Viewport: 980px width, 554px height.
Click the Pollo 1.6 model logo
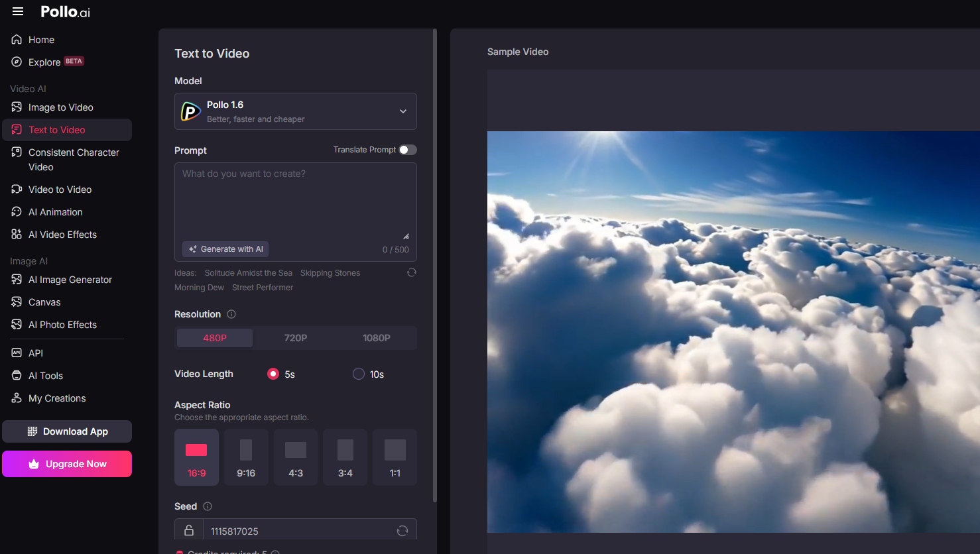(191, 111)
